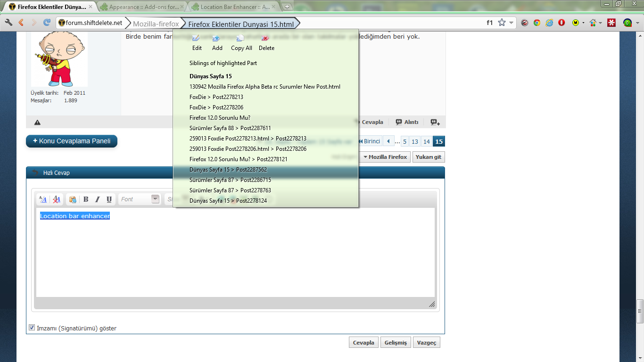This screenshot has height=362, width=644.
Task: Click Yukarı git button
Action: click(x=429, y=157)
